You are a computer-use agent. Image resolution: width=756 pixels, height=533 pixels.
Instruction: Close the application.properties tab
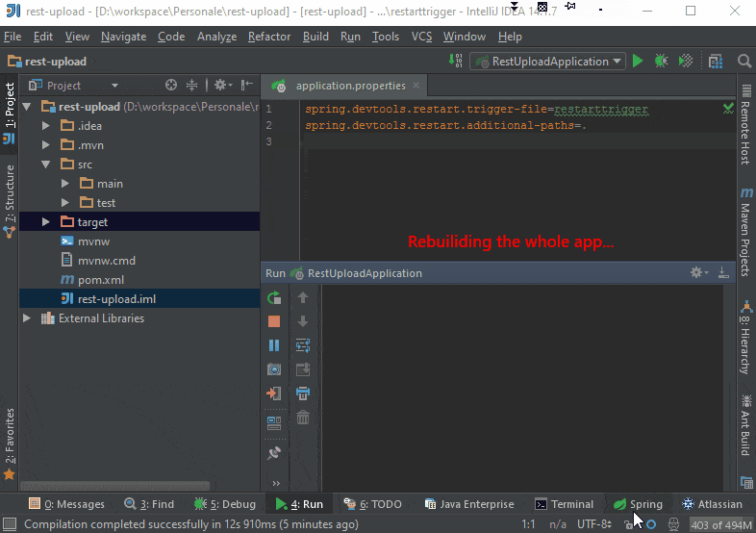[416, 86]
